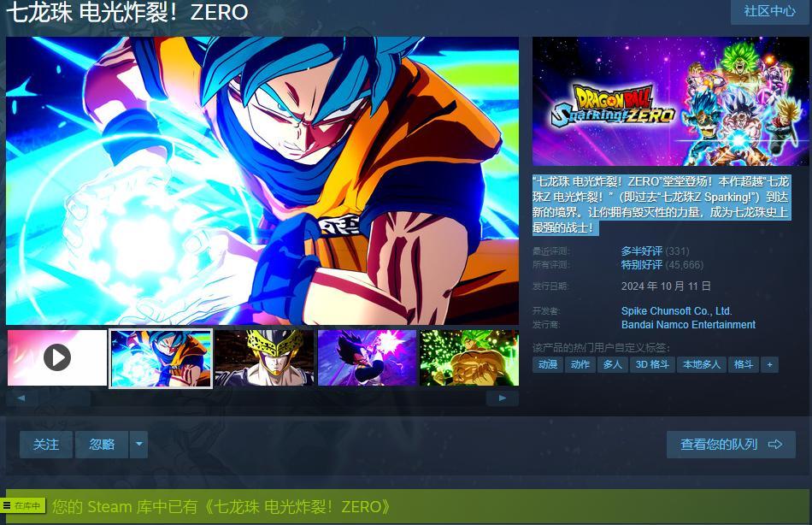Open Bandai Namco Entertainment publisher link
Screen dimensions: 812x525
[688, 325]
